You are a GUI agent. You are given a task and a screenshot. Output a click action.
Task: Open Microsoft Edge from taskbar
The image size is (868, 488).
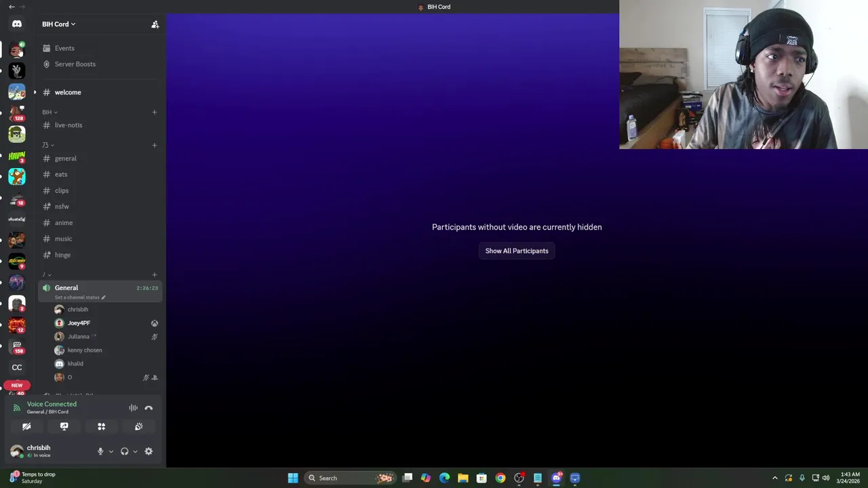point(444,478)
